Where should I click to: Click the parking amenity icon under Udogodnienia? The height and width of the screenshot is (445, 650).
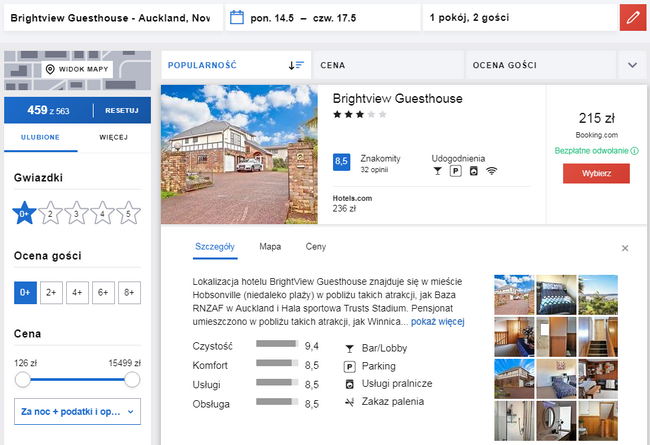[x=456, y=171]
